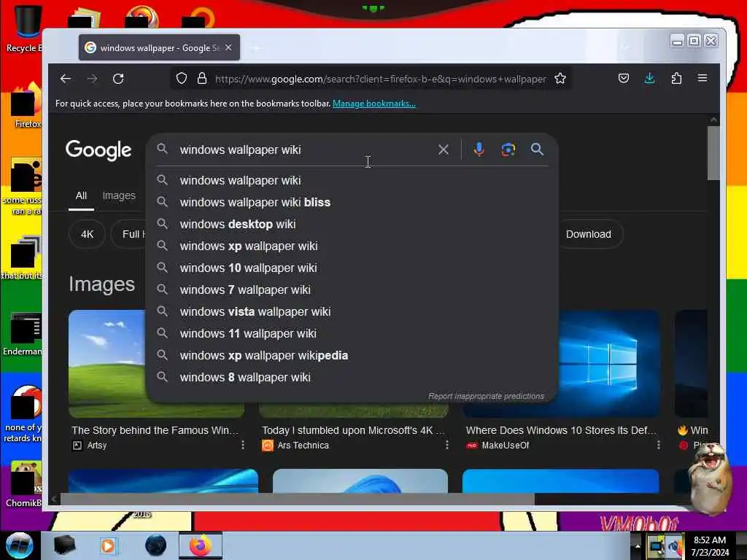The image size is (747, 560).
Task: Open a new tab with the plus button
Action: tap(256, 48)
